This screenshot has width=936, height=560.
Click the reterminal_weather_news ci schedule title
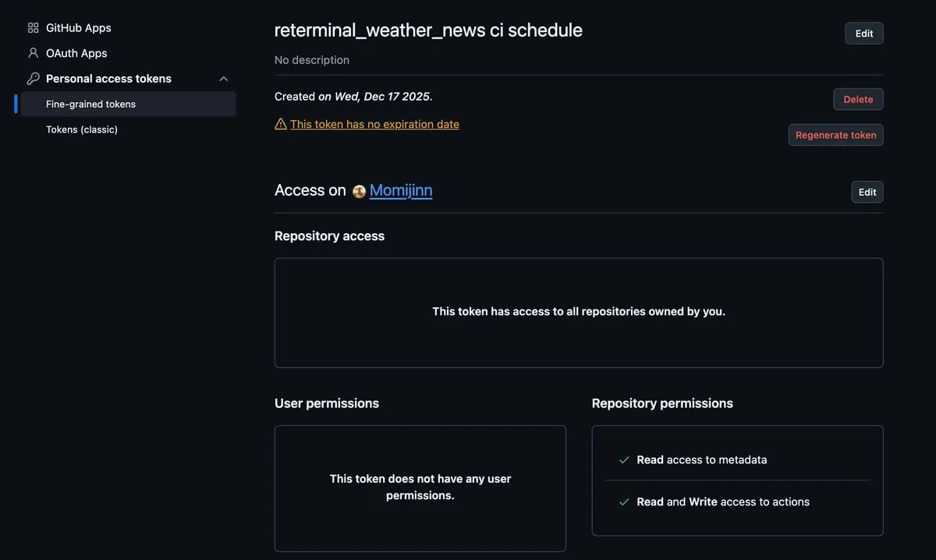pyautogui.click(x=428, y=30)
